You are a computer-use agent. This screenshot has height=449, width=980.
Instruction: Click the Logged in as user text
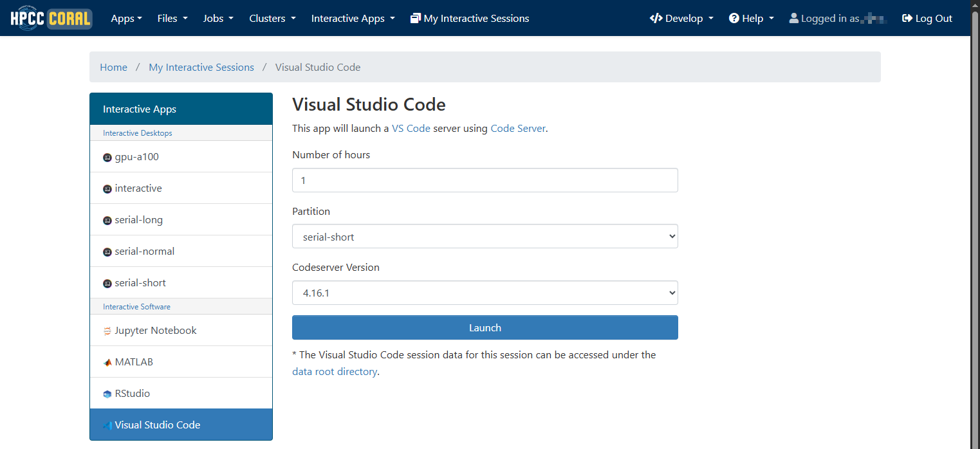coord(838,18)
